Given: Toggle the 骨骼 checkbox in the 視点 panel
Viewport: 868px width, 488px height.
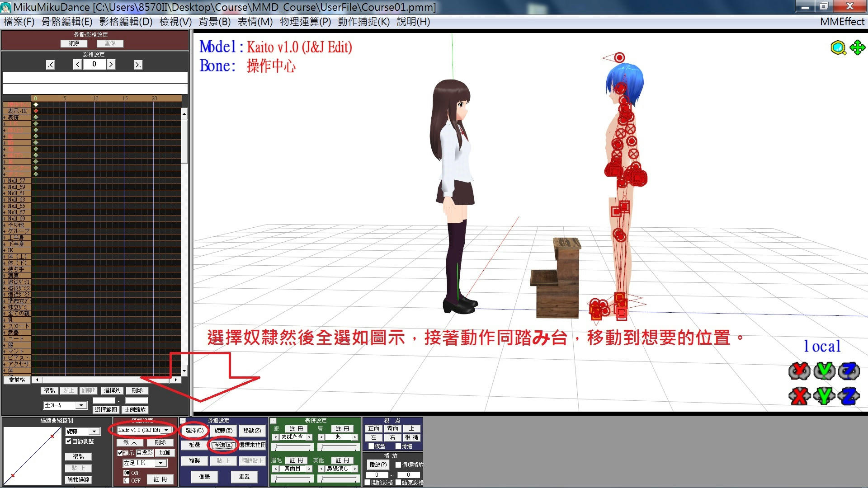Looking at the screenshot, I should click(x=398, y=446).
